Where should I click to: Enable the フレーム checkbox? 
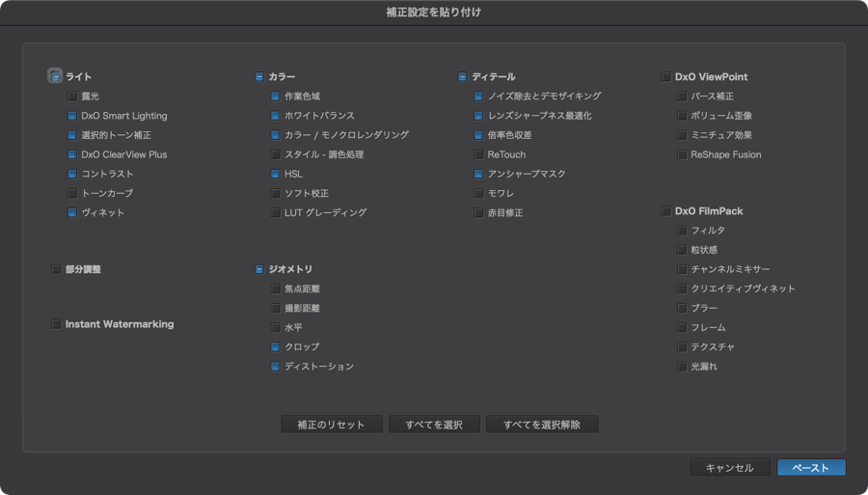pos(682,327)
